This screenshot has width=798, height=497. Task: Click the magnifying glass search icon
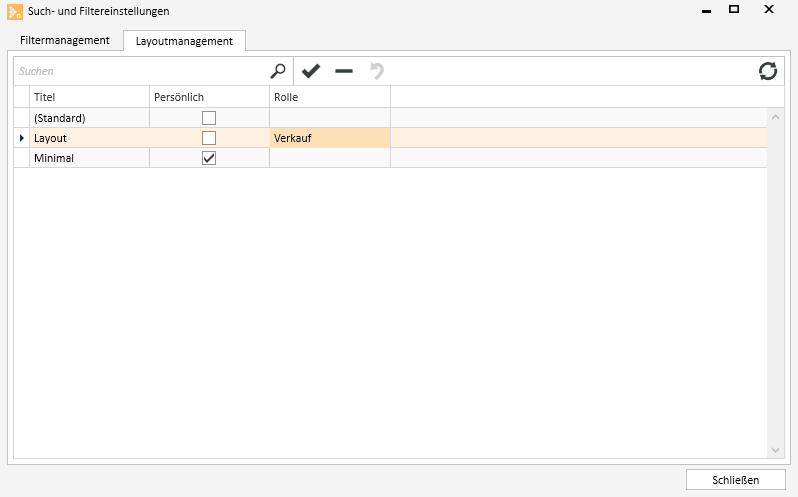click(278, 71)
